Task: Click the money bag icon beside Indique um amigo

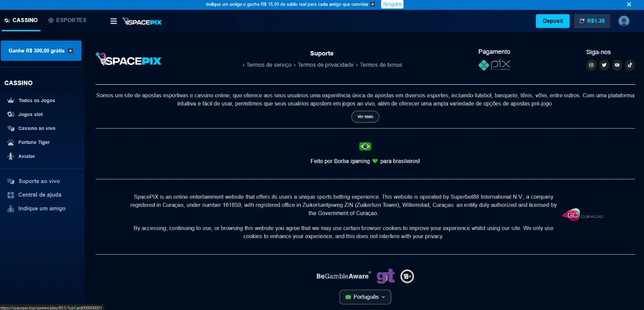Action: click(11, 209)
